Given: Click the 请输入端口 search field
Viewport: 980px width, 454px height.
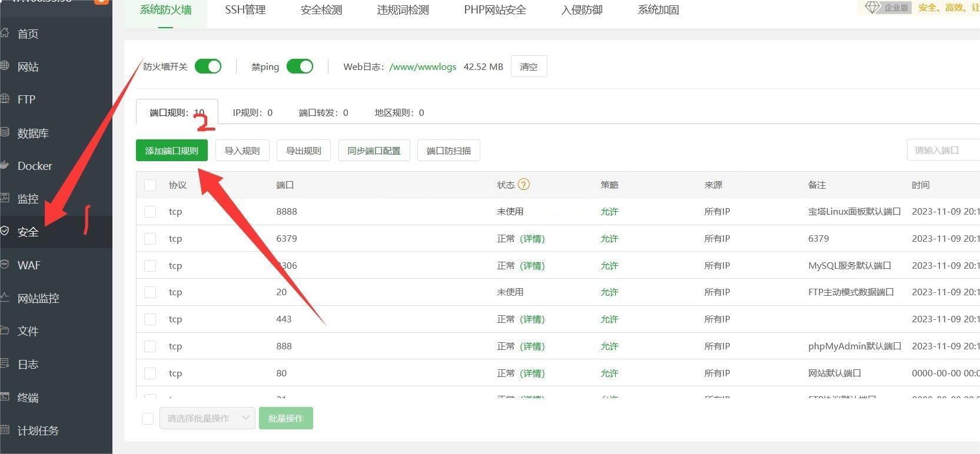Looking at the screenshot, I should pos(942,151).
